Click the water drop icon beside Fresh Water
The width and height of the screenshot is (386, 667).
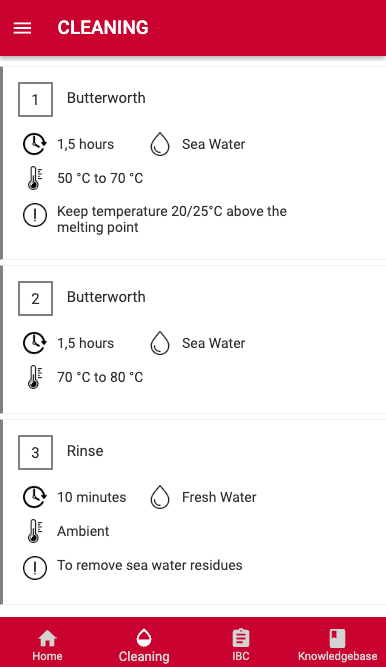160,497
